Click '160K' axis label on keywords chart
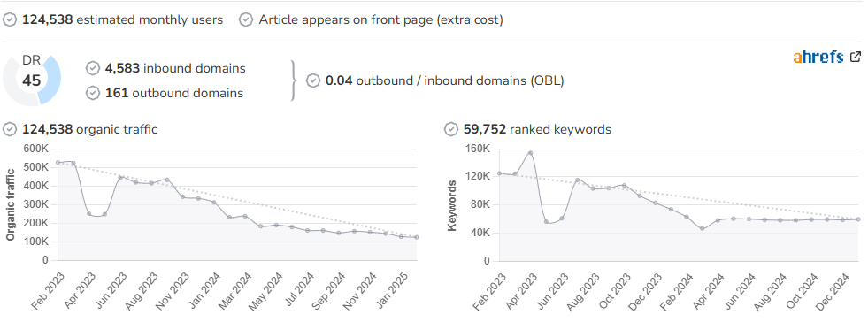 click(478, 149)
